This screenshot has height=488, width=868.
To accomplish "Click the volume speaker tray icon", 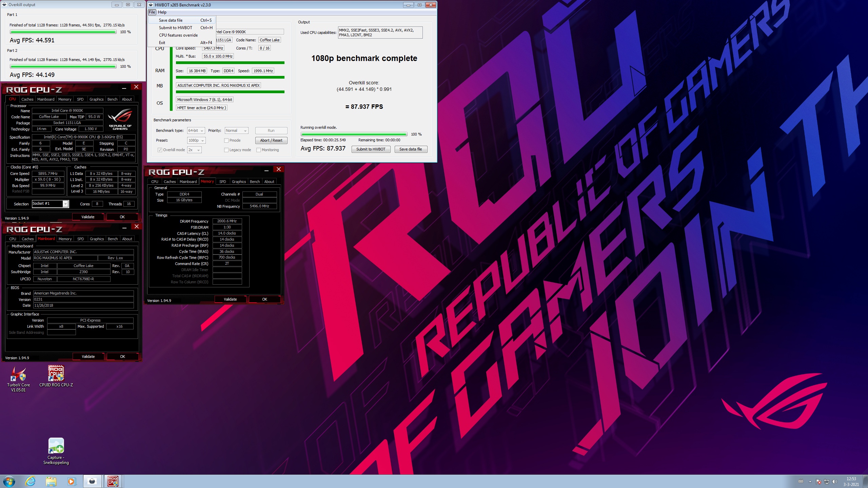I will 834,482.
